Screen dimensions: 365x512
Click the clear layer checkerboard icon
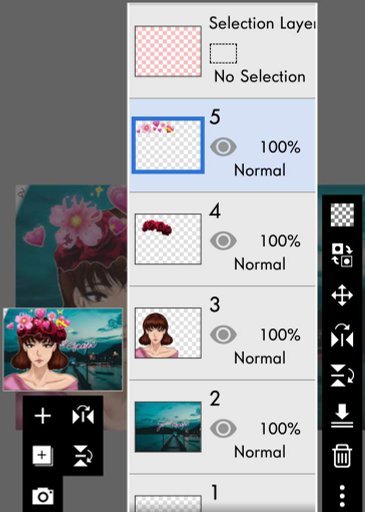pos(342,215)
